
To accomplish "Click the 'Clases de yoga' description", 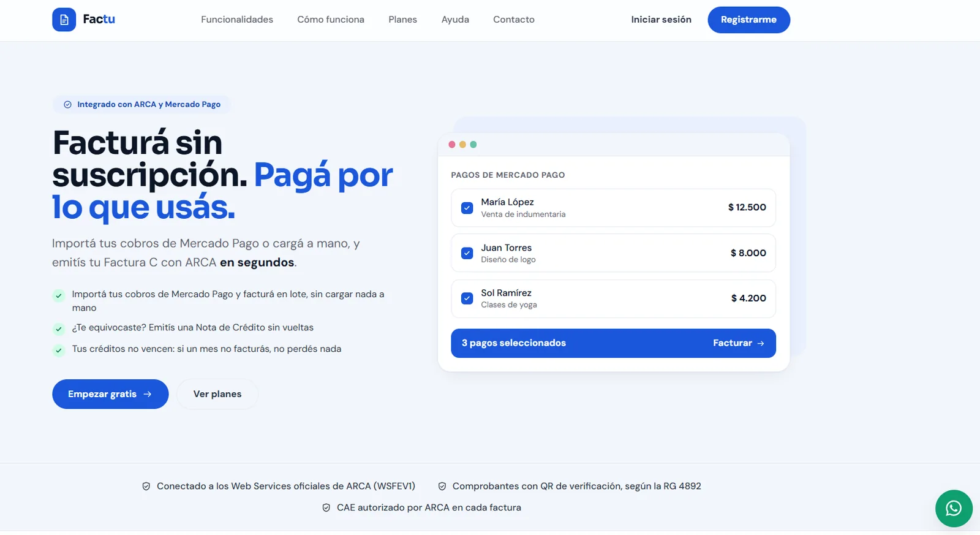I will tap(509, 305).
